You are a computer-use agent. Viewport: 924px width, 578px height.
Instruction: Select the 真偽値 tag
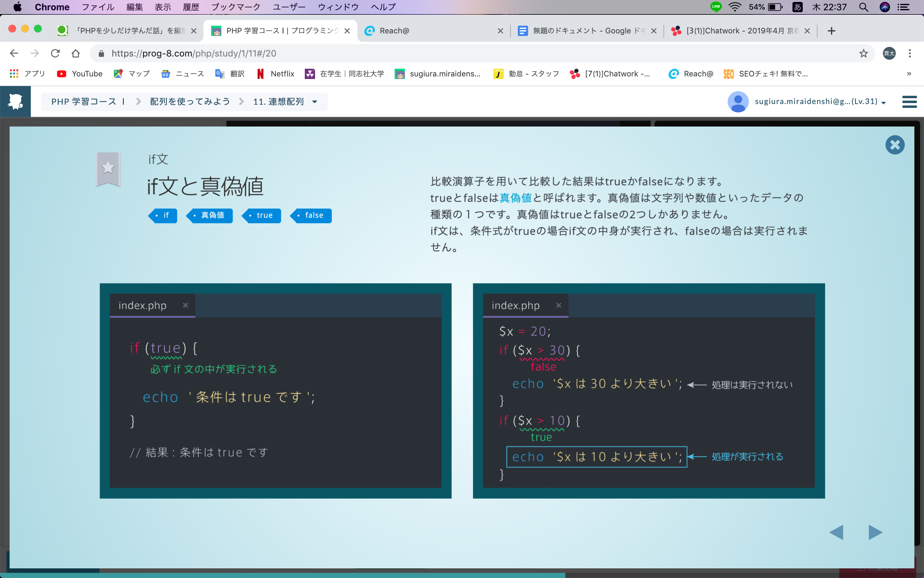tap(209, 215)
